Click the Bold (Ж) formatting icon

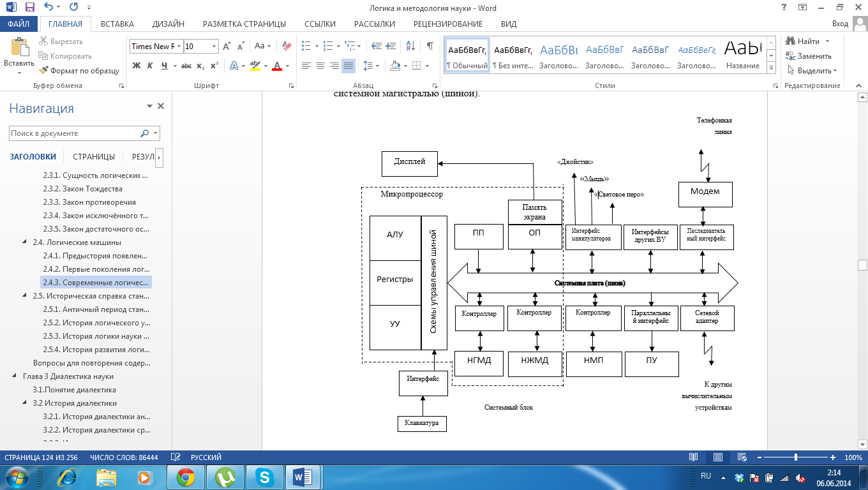coord(136,66)
